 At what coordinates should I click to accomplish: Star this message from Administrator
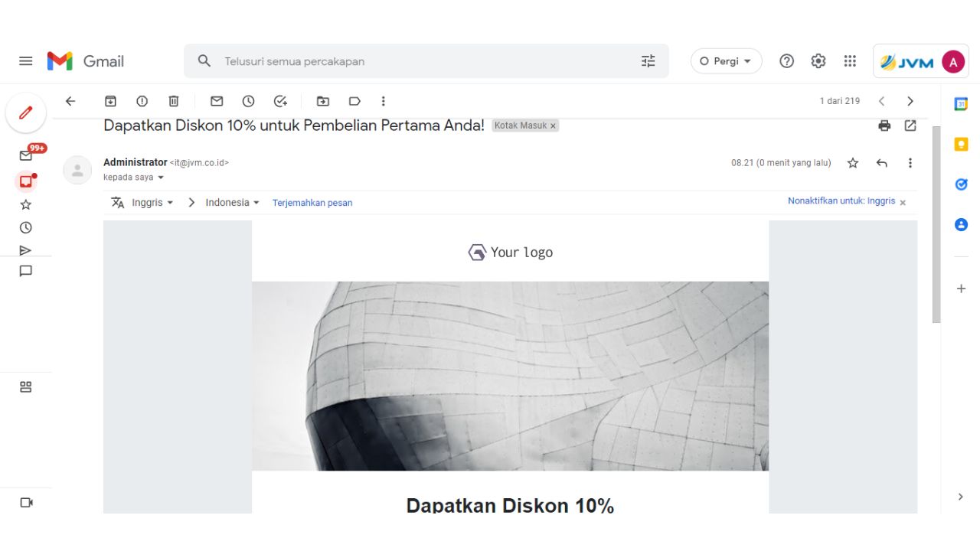pos(853,163)
